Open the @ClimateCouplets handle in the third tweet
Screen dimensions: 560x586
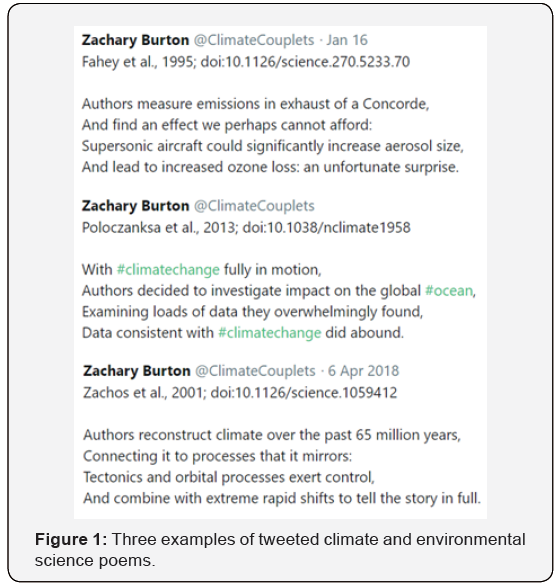coord(255,371)
